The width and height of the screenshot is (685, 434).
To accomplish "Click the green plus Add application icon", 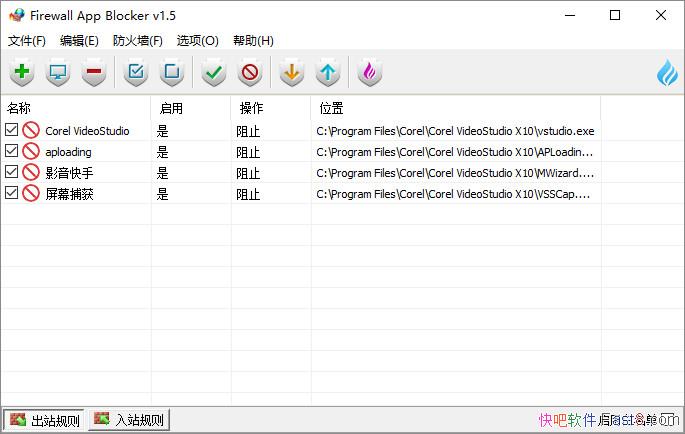I will point(22,72).
